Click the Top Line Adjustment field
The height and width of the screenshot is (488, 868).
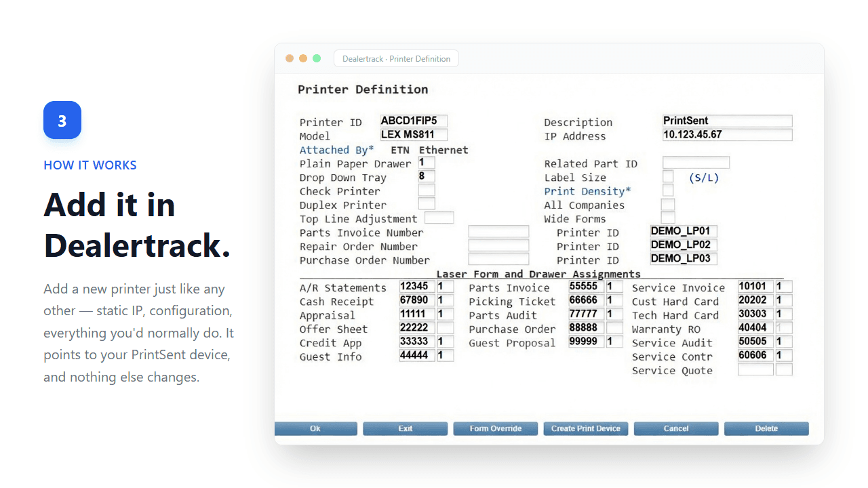[x=439, y=218]
